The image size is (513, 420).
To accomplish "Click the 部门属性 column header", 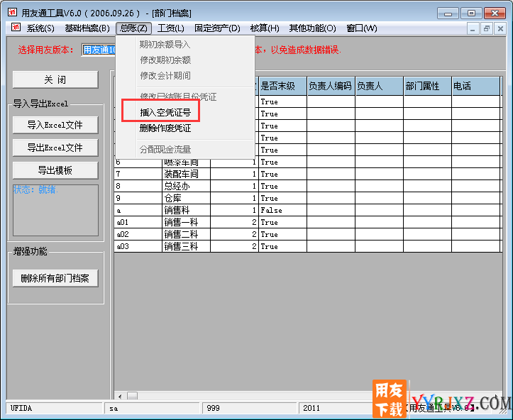I will 428,87.
